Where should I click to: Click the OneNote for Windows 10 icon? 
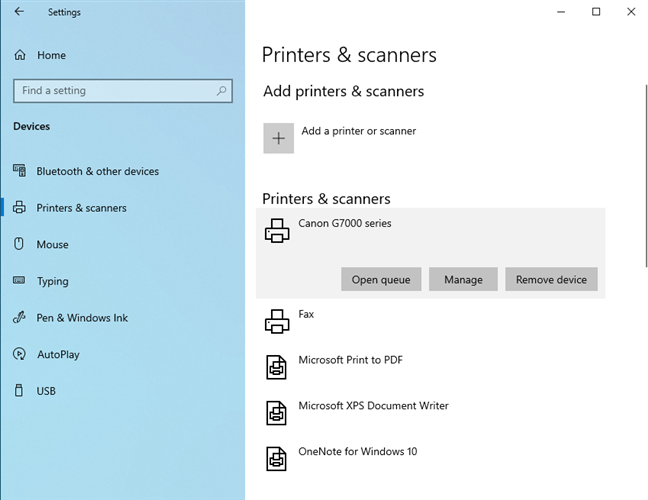(276, 459)
